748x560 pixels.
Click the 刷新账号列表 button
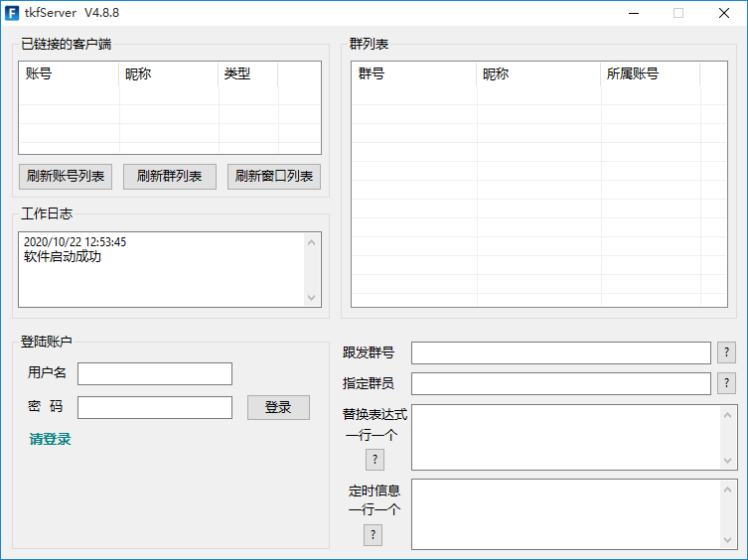pyautogui.click(x=66, y=177)
